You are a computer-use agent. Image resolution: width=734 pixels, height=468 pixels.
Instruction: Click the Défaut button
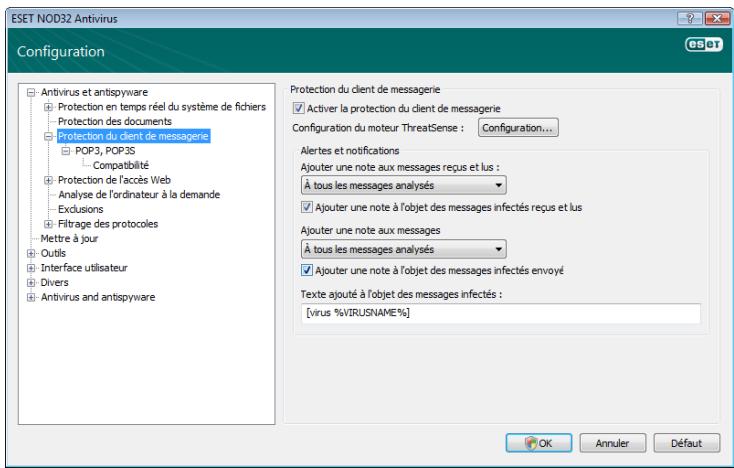(x=686, y=443)
